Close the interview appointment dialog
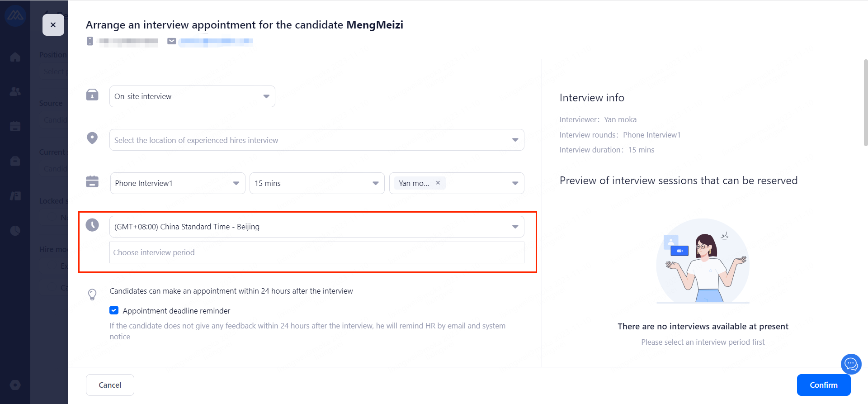This screenshot has height=404, width=868. [53, 25]
